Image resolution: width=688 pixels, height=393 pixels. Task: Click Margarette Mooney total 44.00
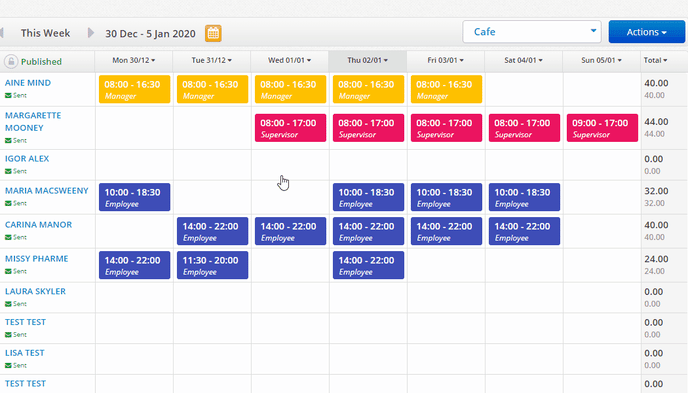pyautogui.click(x=656, y=121)
